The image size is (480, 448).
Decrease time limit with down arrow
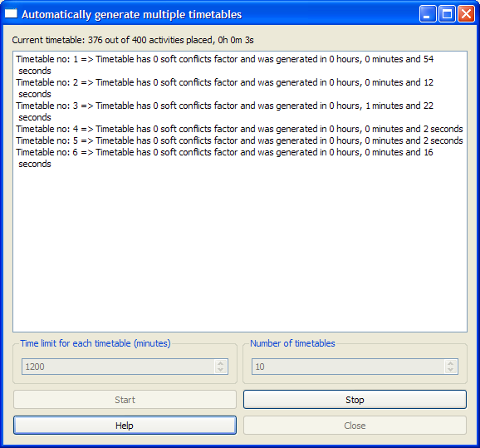tap(220, 370)
